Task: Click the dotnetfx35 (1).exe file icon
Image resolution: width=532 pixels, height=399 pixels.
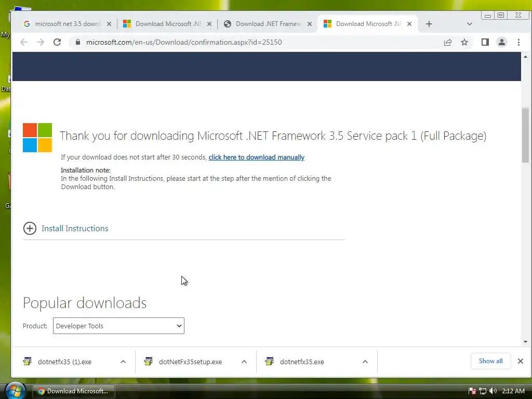Action: [27, 361]
